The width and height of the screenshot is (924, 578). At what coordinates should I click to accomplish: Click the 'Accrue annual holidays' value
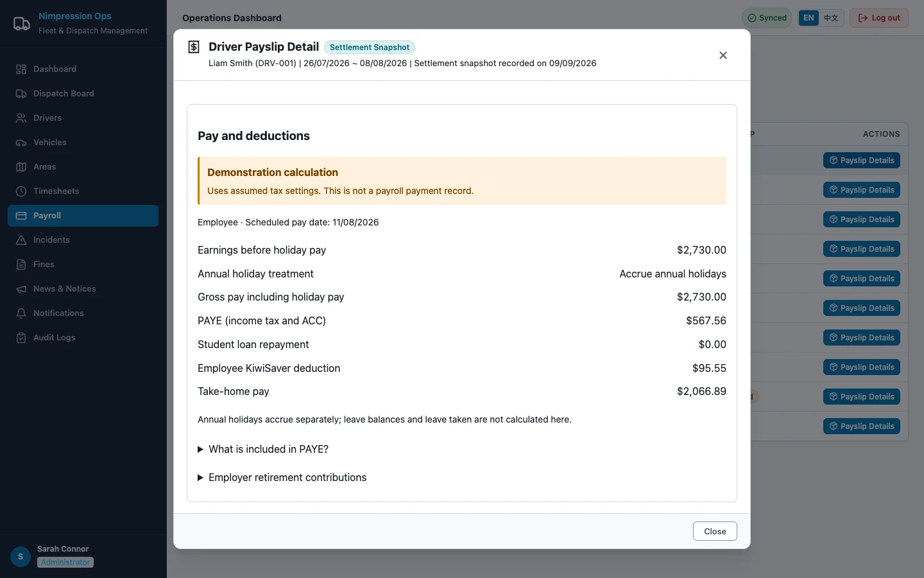(672, 274)
